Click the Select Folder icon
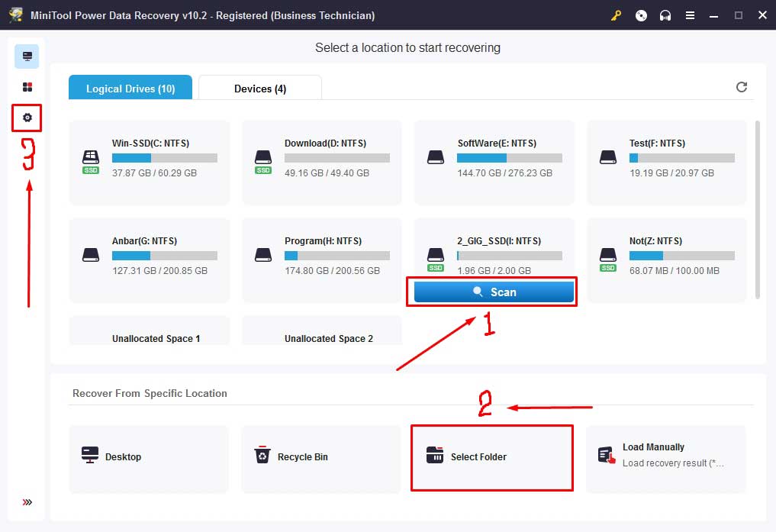Image resolution: width=776 pixels, height=532 pixels. coord(435,455)
